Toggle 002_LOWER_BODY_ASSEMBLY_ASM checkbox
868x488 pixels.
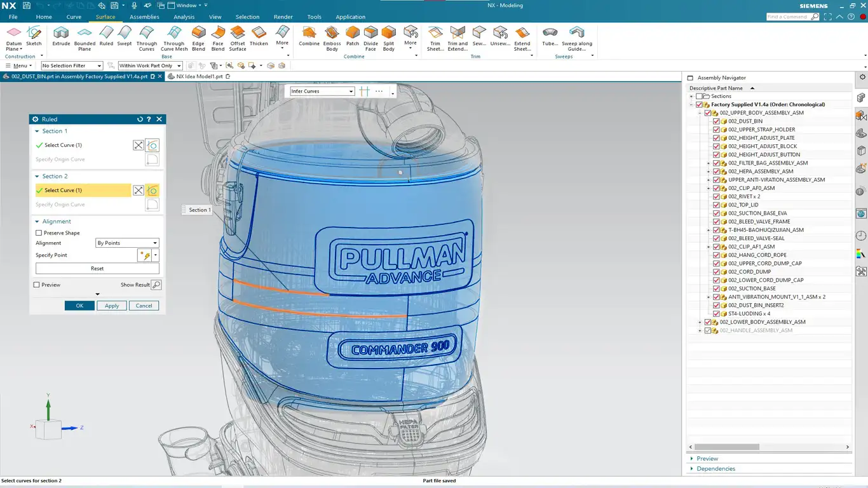708,322
